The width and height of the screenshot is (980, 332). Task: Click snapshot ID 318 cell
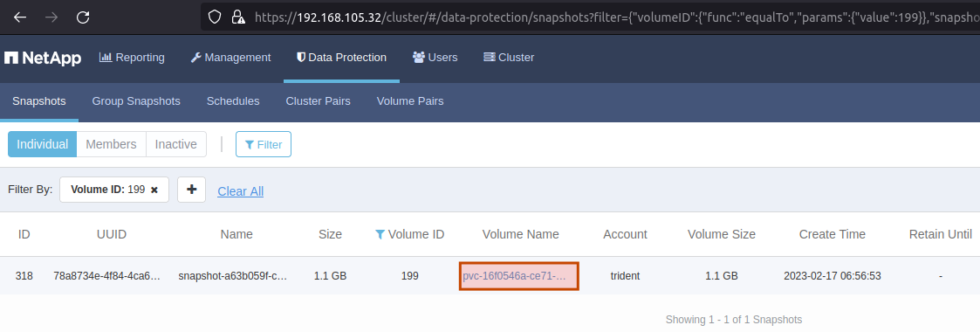click(24, 276)
